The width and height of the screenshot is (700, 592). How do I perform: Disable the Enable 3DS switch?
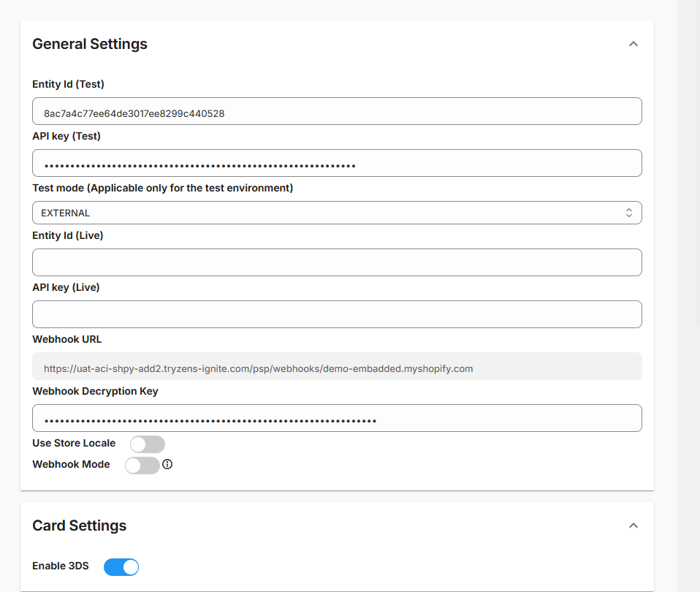[x=121, y=567]
